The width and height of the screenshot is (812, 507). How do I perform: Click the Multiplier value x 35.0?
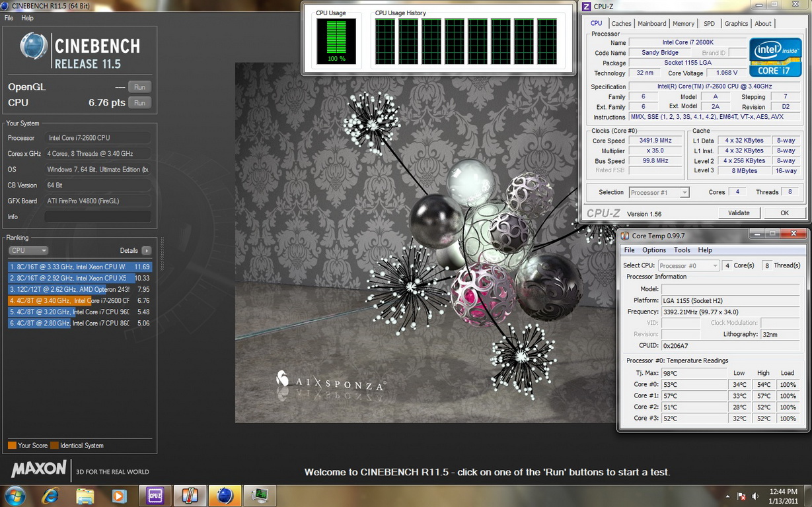[x=655, y=151]
